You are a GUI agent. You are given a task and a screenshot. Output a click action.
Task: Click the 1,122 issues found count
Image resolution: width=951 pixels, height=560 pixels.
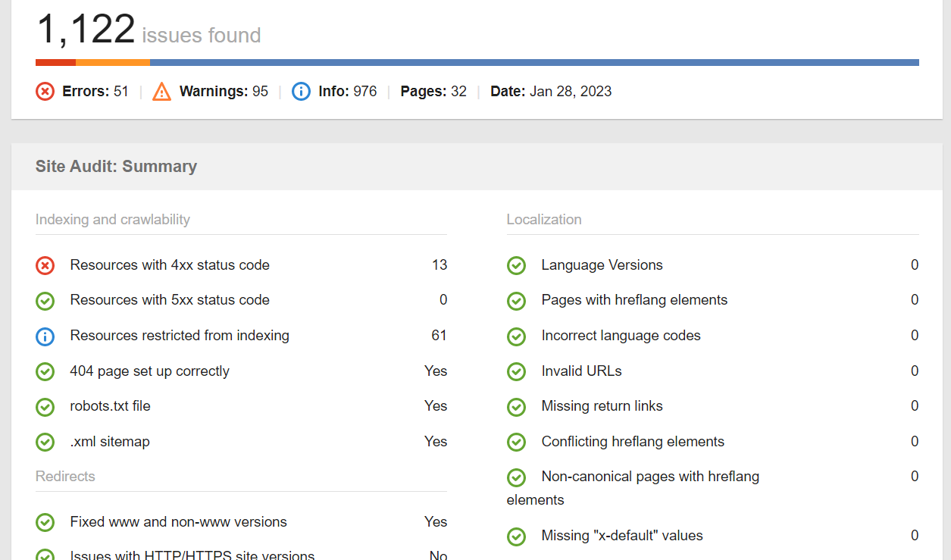(149, 30)
